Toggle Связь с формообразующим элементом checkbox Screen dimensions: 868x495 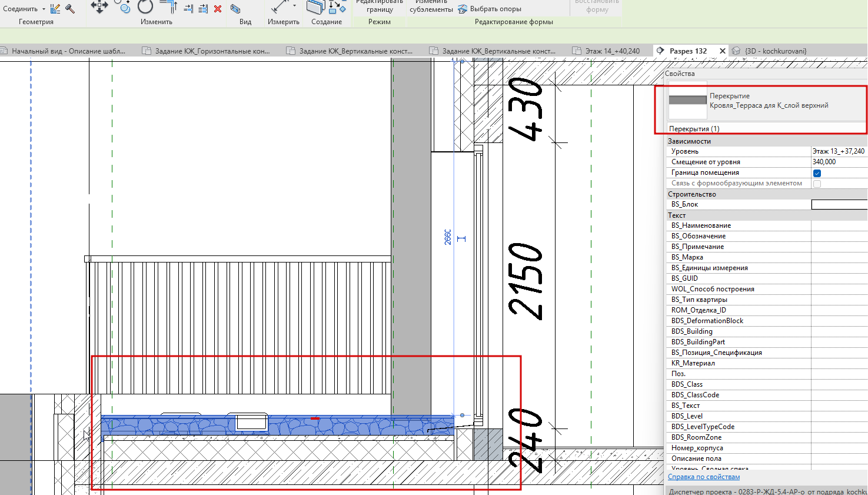pyautogui.click(x=817, y=184)
